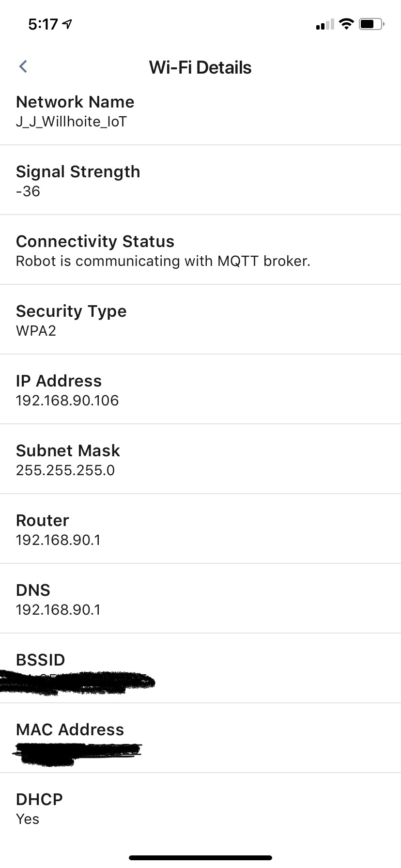Tap the Wi-Fi status bar icon
Viewport: 401px width, 868px height.
click(x=346, y=24)
